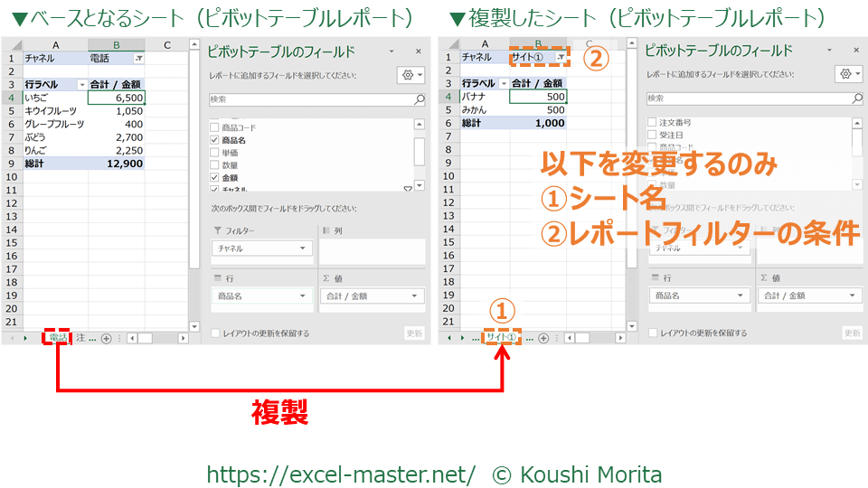
Task: Toggle レイアウトの更新を保留する in left pane
Action: (215, 333)
